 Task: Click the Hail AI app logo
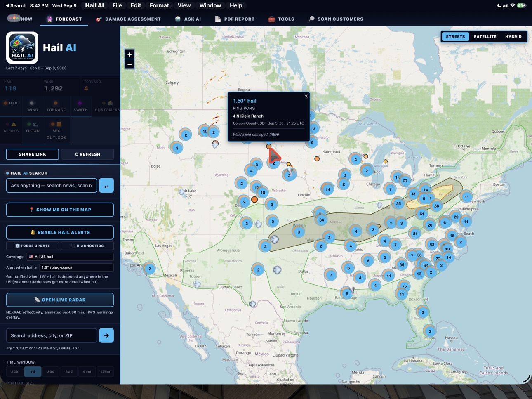pos(22,47)
